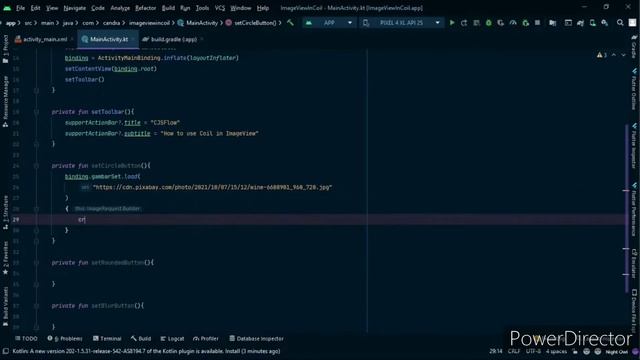Click the Run Anything terminal icon in toolbar

click(568, 23)
